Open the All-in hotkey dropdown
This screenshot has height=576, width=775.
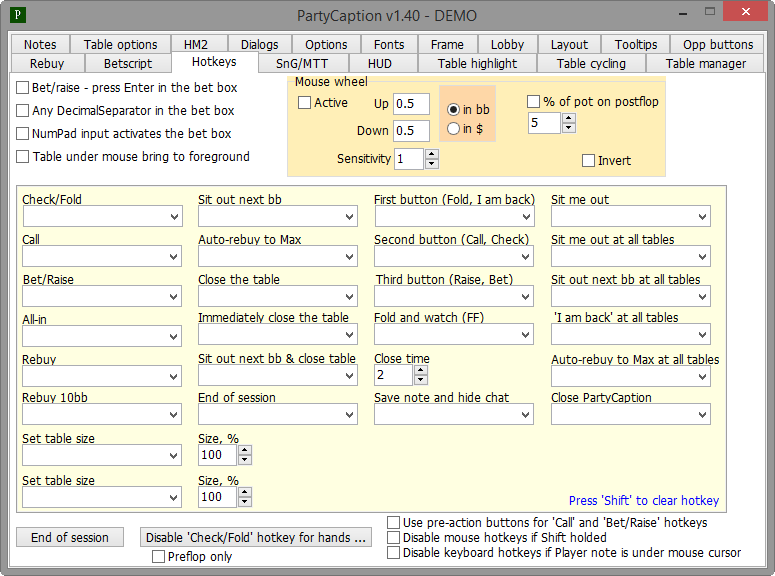(102, 337)
